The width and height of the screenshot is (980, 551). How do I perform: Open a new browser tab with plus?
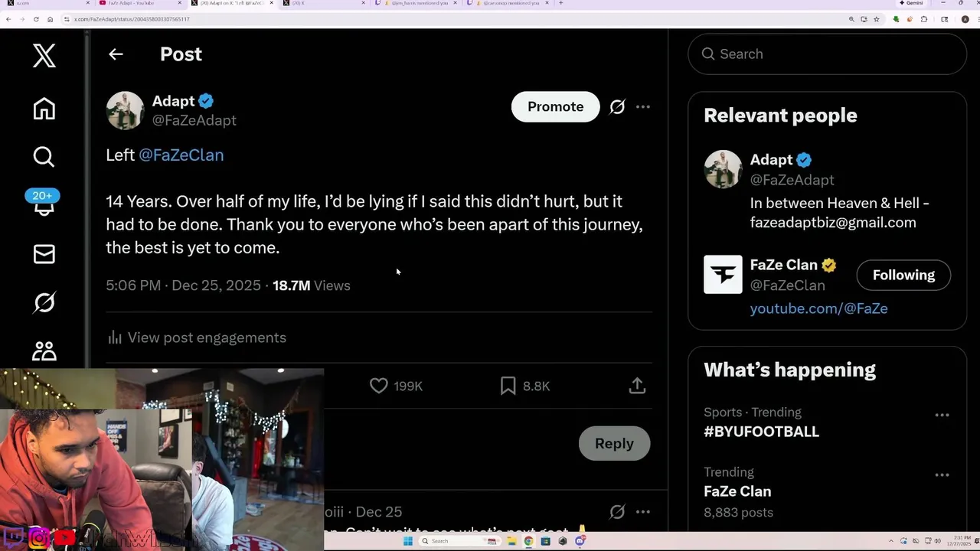(560, 3)
